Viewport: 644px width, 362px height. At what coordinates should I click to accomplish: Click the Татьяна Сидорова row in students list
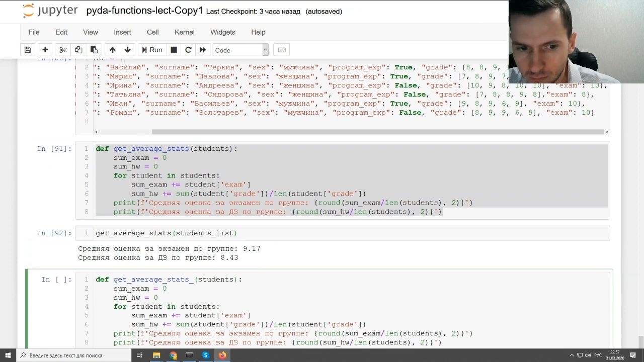coord(344,95)
